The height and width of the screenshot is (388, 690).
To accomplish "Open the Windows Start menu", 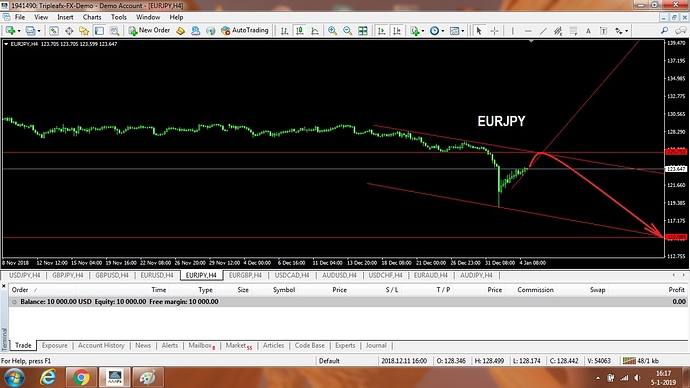I will tap(14, 377).
